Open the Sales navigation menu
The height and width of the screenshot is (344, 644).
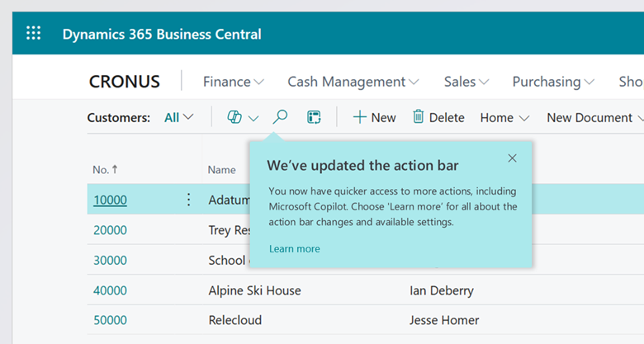pyautogui.click(x=466, y=82)
